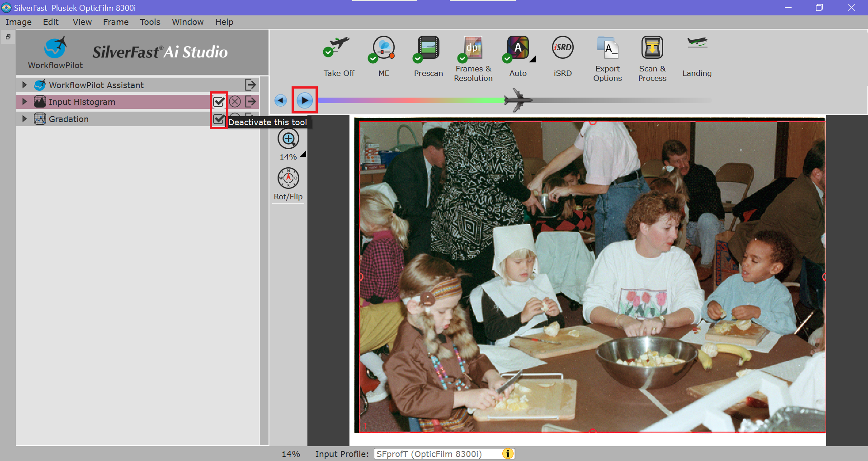868x461 pixels.
Task: Open the zoom level dropdown arrow
Action: click(303, 154)
